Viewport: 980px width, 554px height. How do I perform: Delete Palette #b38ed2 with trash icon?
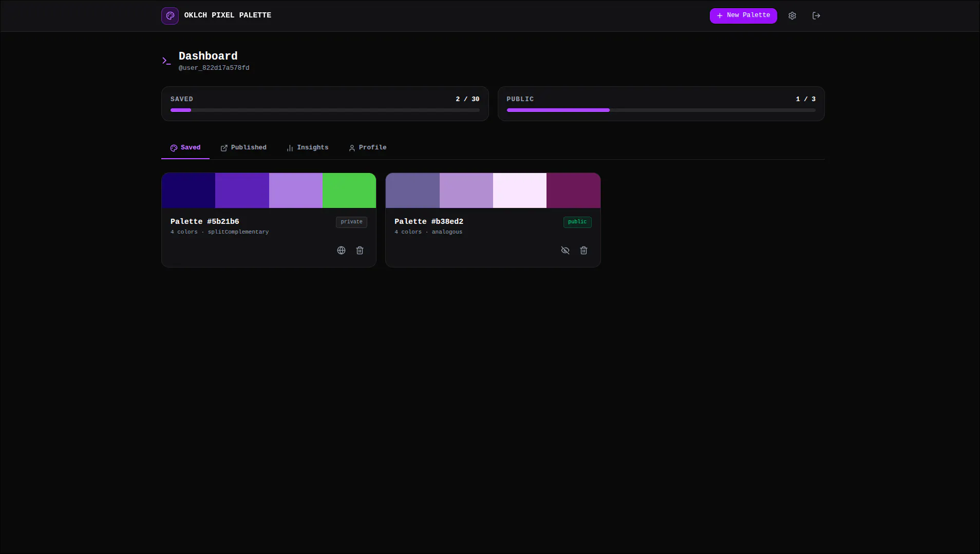583,250
